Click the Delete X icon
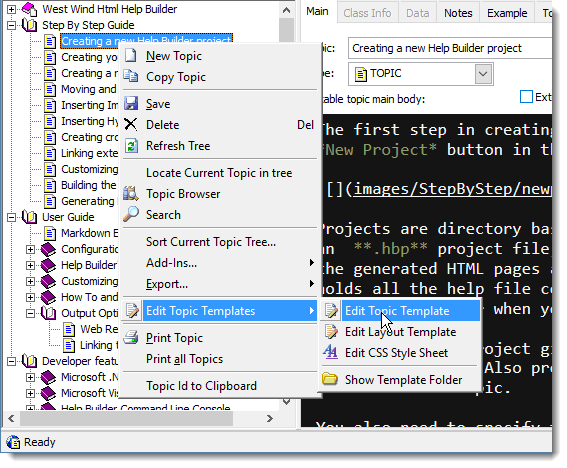 pyautogui.click(x=131, y=125)
